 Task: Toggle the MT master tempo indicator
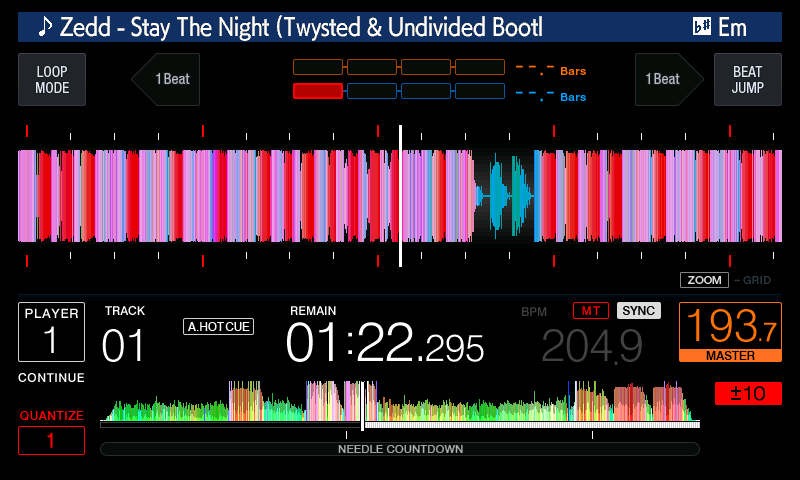point(591,311)
